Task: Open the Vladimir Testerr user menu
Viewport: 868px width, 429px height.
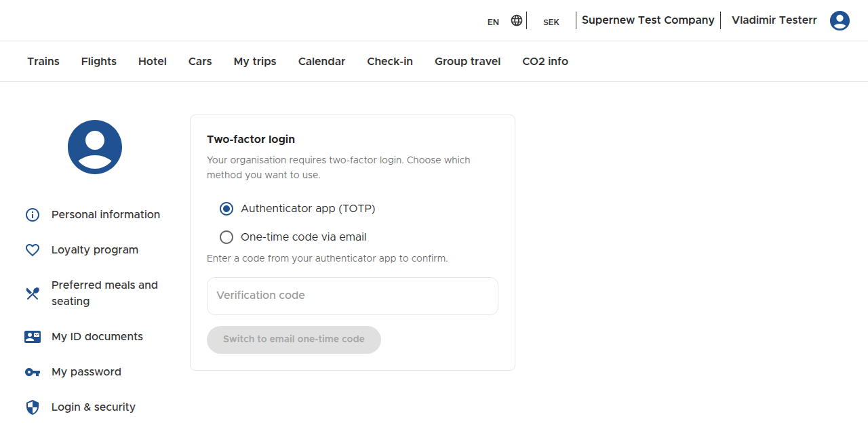Action: pos(774,20)
